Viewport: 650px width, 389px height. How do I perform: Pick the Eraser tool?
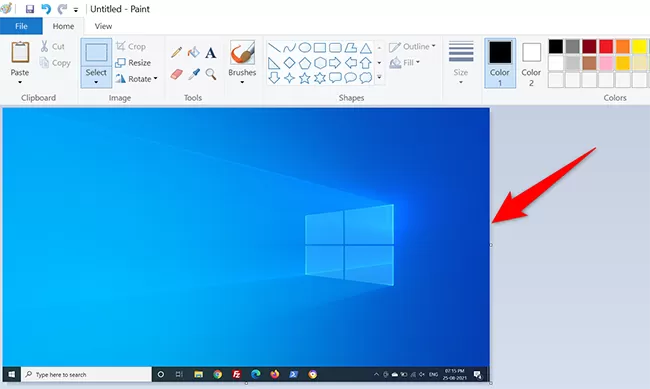(177, 74)
